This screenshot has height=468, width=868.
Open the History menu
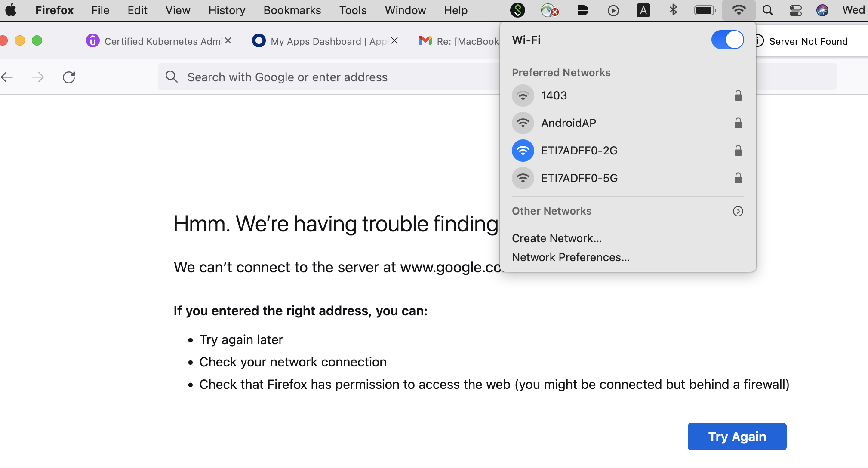(227, 10)
